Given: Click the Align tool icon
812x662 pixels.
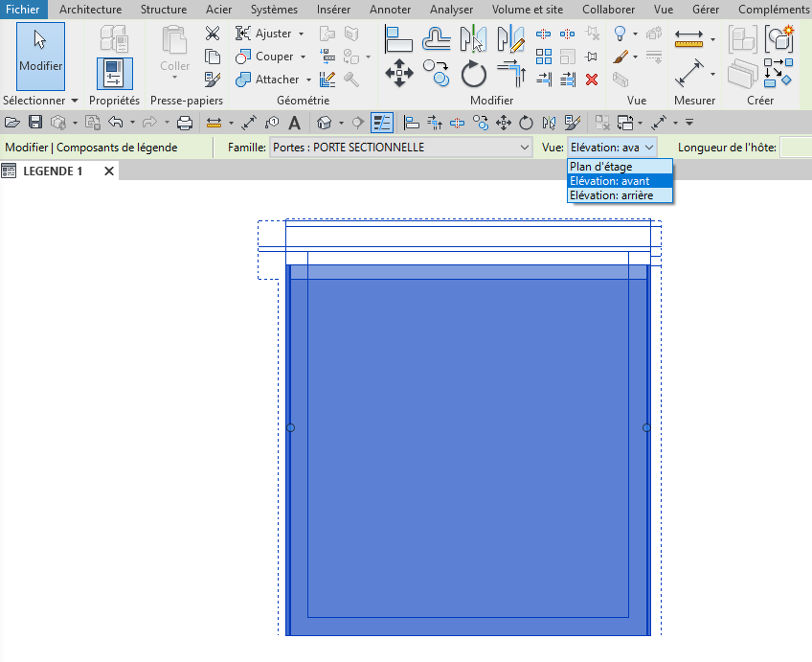Looking at the screenshot, I should (398, 39).
